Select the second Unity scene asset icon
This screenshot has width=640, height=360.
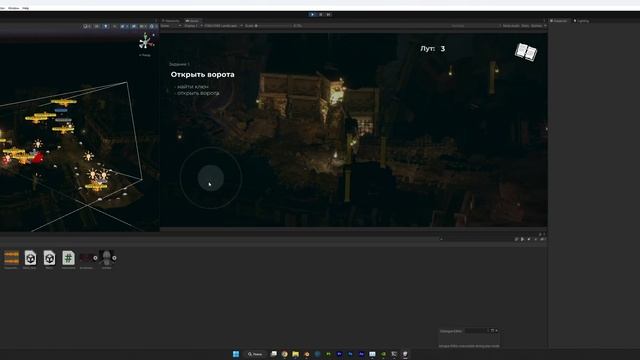[49, 258]
